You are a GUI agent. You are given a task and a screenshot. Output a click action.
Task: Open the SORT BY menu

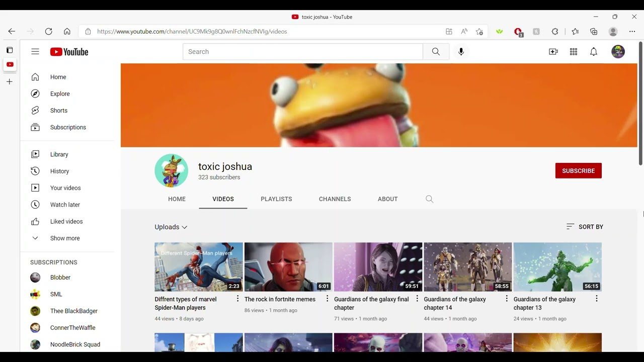585,227
